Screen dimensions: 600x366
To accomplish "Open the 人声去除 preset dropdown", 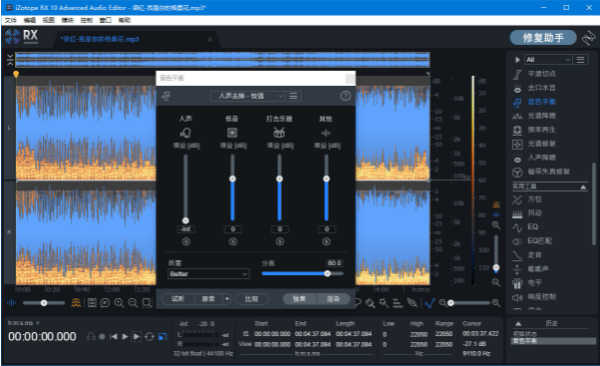I will point(248,96).
